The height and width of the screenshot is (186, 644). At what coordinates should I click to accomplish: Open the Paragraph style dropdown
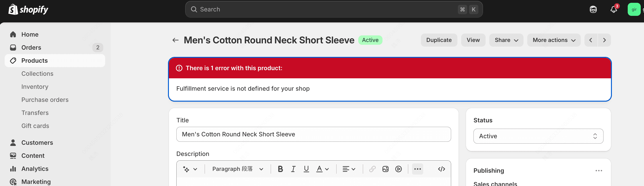238,169
